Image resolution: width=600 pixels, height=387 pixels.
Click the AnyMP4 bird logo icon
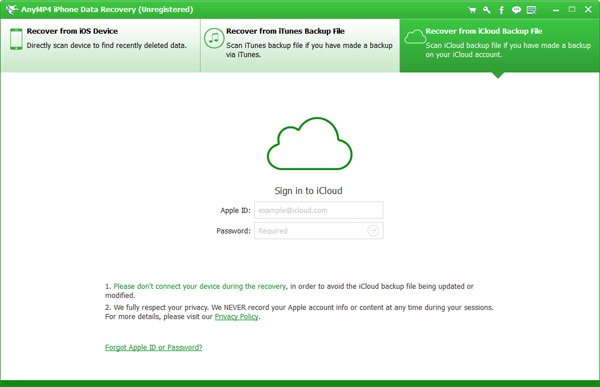[11, 9]
